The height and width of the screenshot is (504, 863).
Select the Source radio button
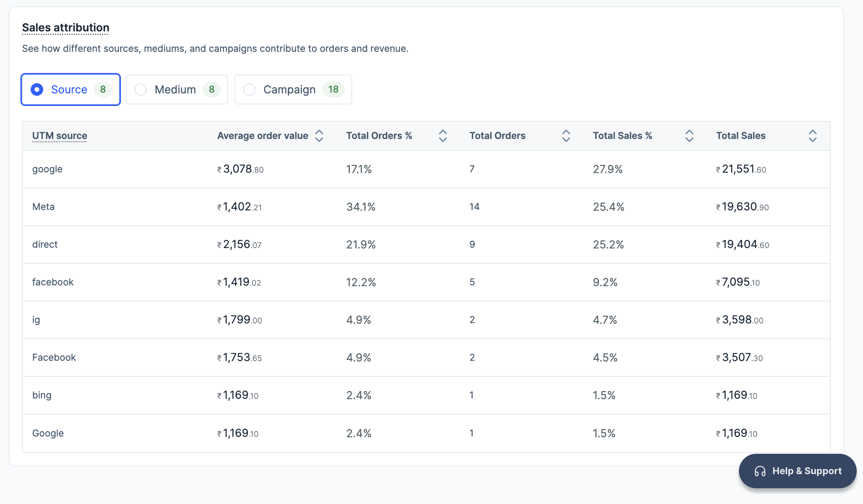[37, 89]
